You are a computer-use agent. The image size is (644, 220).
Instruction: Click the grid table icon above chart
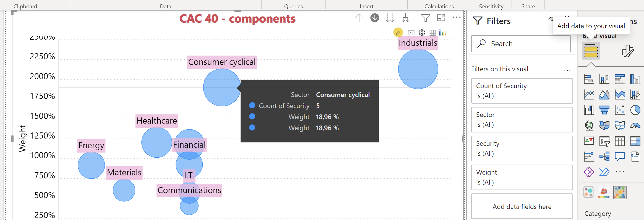coord(433,33)
